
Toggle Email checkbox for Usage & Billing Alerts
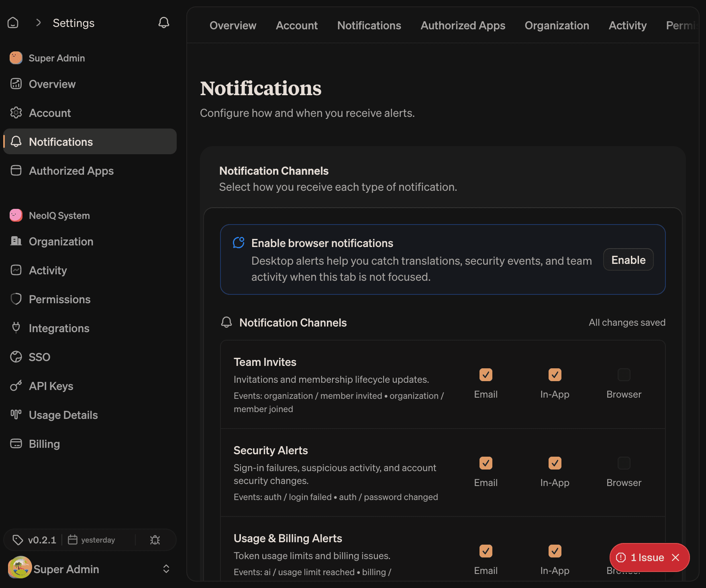486,551
